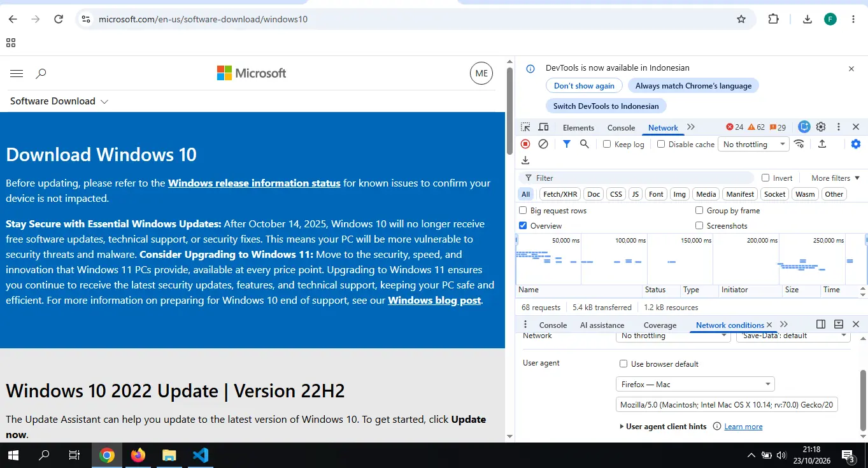Open the Chrome extensions puzzle icon

[x=773, y=19]
